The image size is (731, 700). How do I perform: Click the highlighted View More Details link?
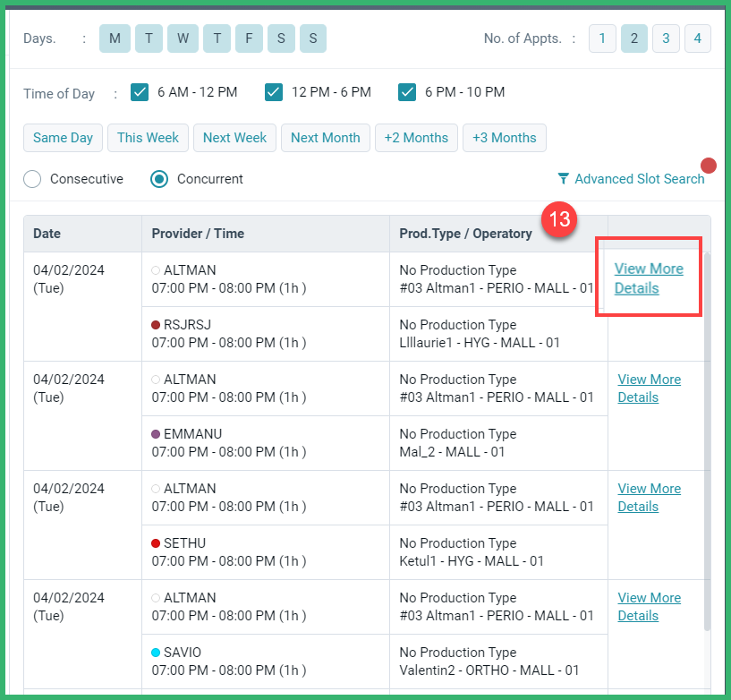point(649,277)
